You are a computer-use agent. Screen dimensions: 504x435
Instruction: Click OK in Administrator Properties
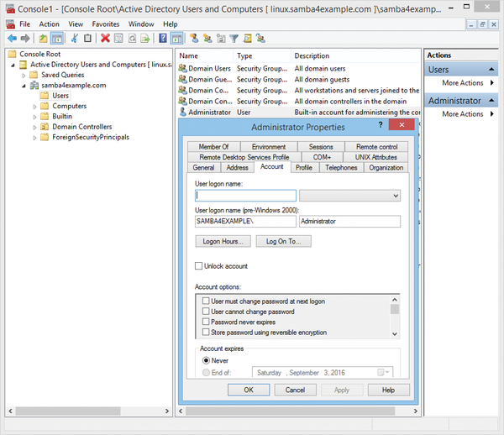(249, 390)
